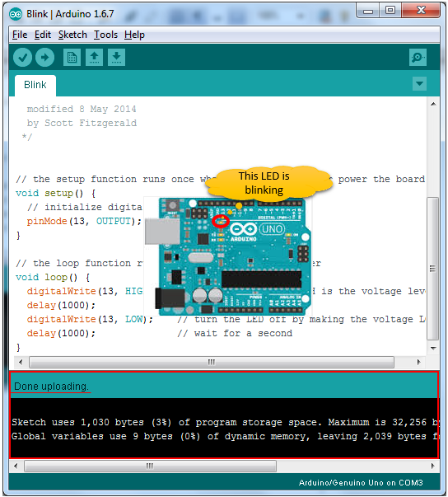
Task: Open the Edit menu
Action: tap(43, 35)
